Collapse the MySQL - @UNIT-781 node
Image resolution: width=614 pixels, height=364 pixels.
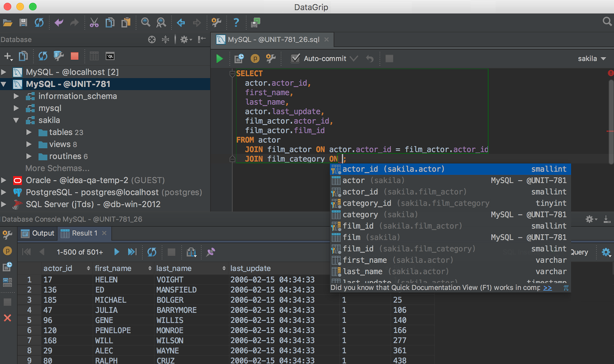pos(4,84)
